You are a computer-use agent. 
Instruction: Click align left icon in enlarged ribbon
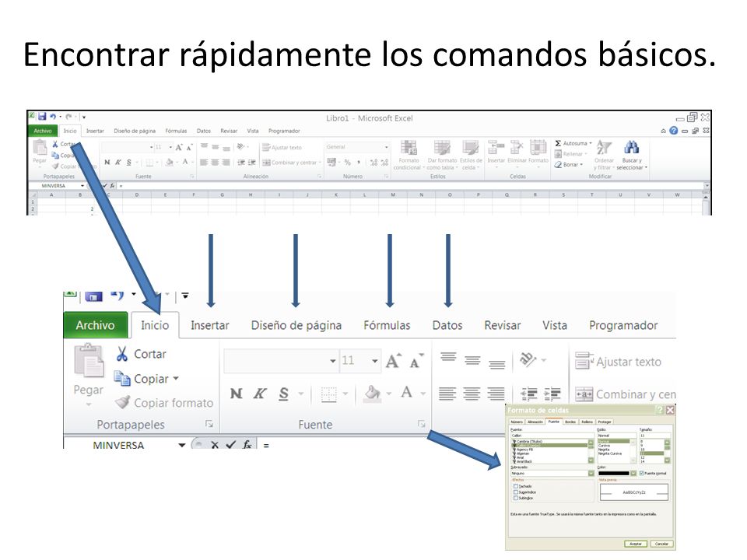click(x=447, y=394)
